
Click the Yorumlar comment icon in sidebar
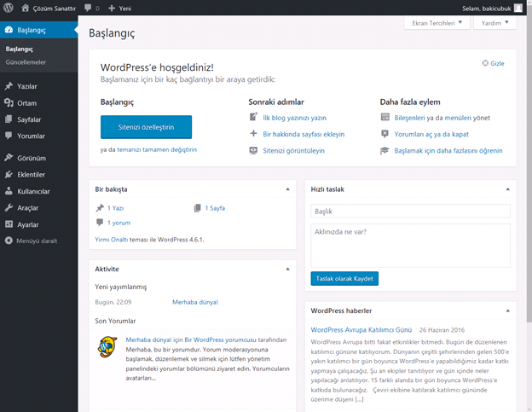click(x=9, y=136)
